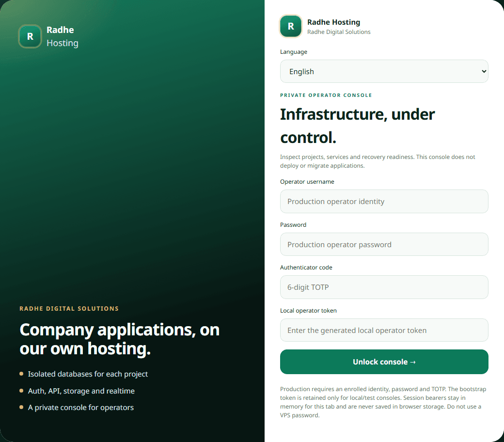
Task: Click the Auth, API, storage bullet dot
Action: click(x=21, y=391)
